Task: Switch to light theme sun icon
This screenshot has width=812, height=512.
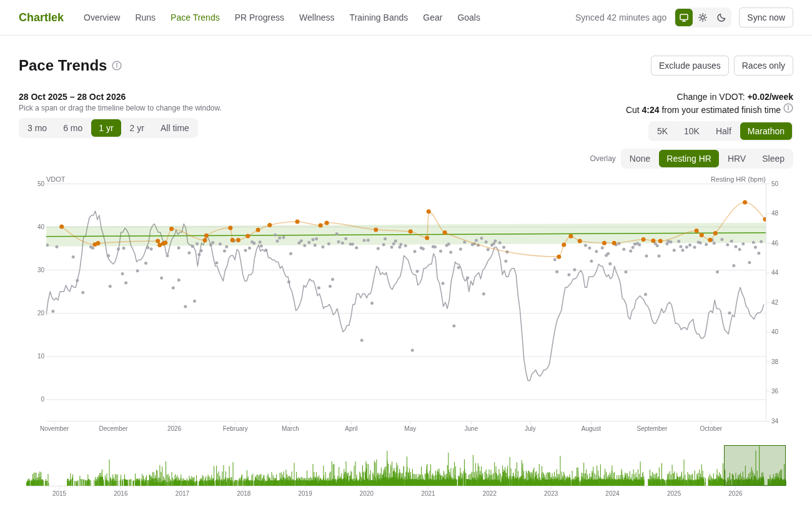Action: coord(703,17)
